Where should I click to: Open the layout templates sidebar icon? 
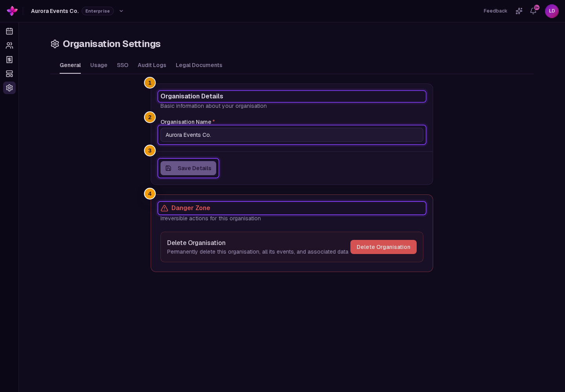pos(9,74)
